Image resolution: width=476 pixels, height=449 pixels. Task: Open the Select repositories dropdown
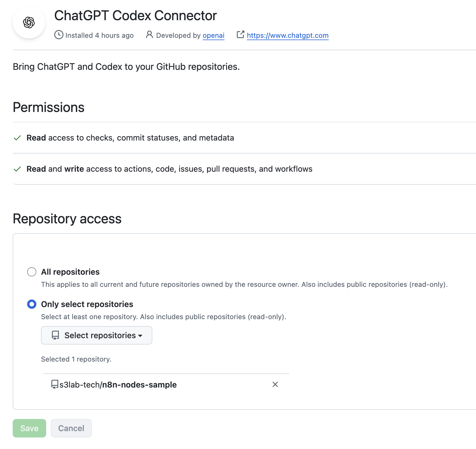point(97,335)
